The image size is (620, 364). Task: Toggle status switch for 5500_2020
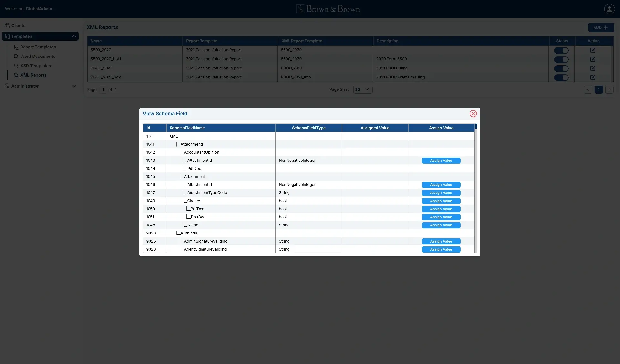[561, 50]
